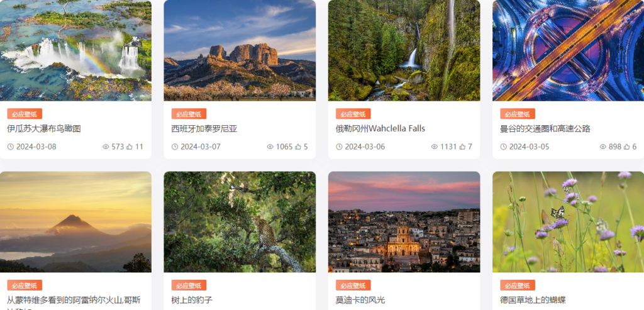
Task: Click the thumbs-up icon on Iguazu waterfall card
Action: click(130, 147)
